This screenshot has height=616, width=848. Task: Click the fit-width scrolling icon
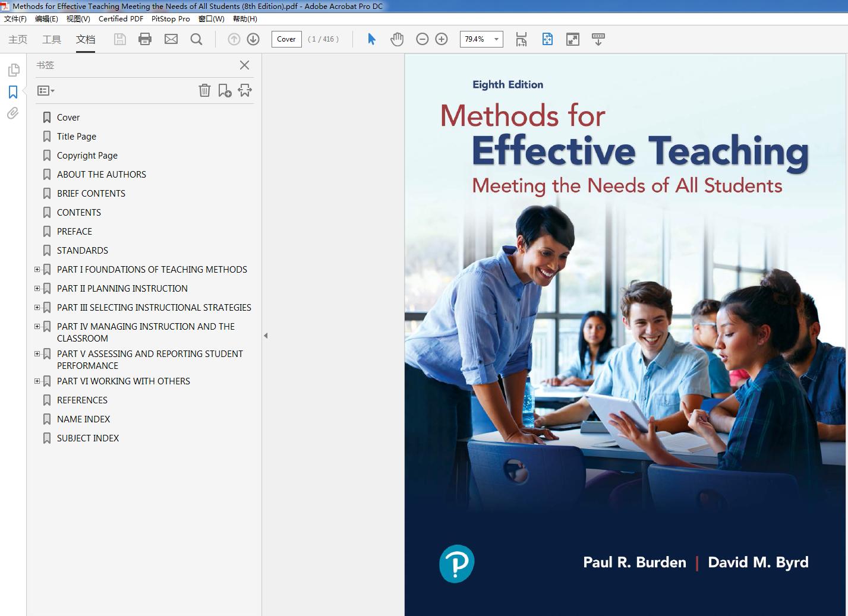click(x=521, y=39)
